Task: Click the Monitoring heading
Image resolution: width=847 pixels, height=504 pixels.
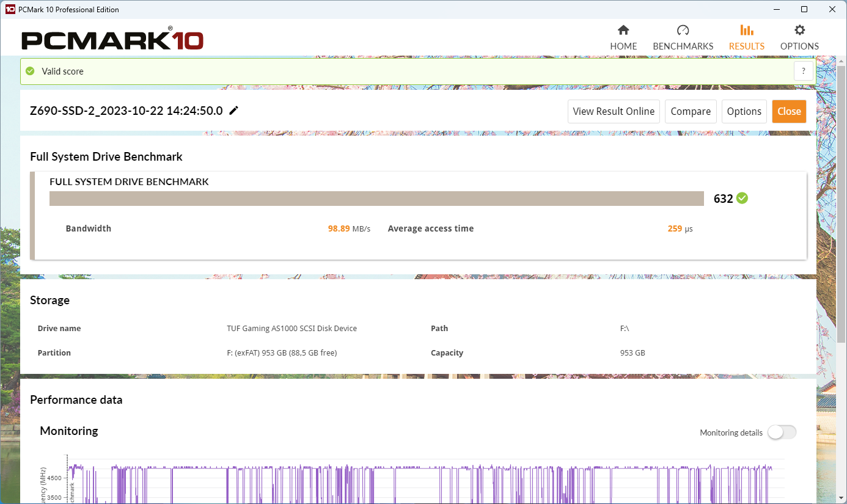Action: click(69, 431)
